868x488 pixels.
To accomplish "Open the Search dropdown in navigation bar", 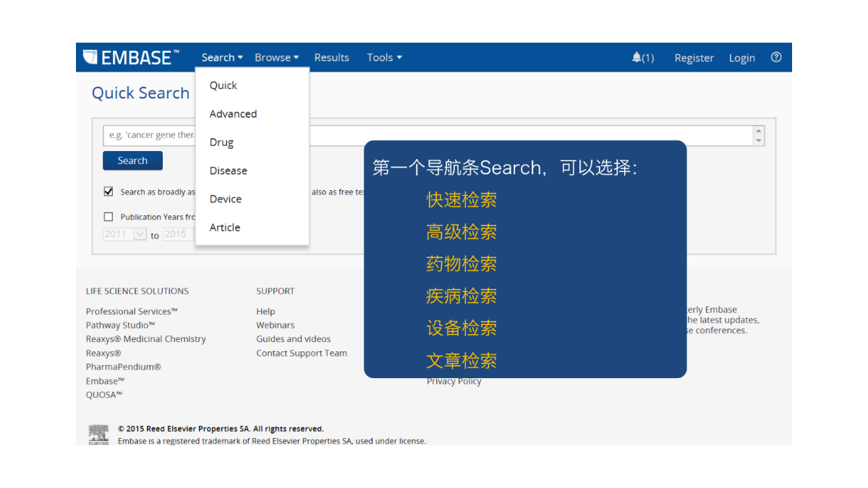I will pyautogui.click(x=222, y=58).
